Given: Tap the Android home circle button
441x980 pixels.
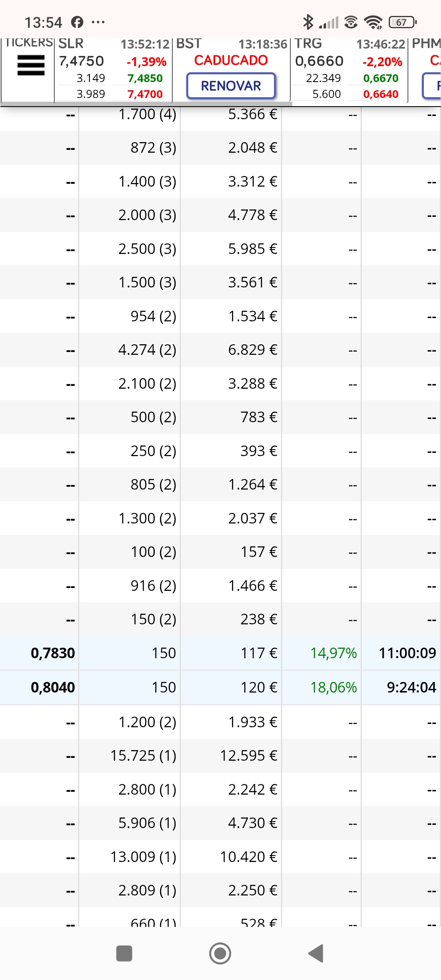Looking at the screenshot, I should click(x=220, y=953).
